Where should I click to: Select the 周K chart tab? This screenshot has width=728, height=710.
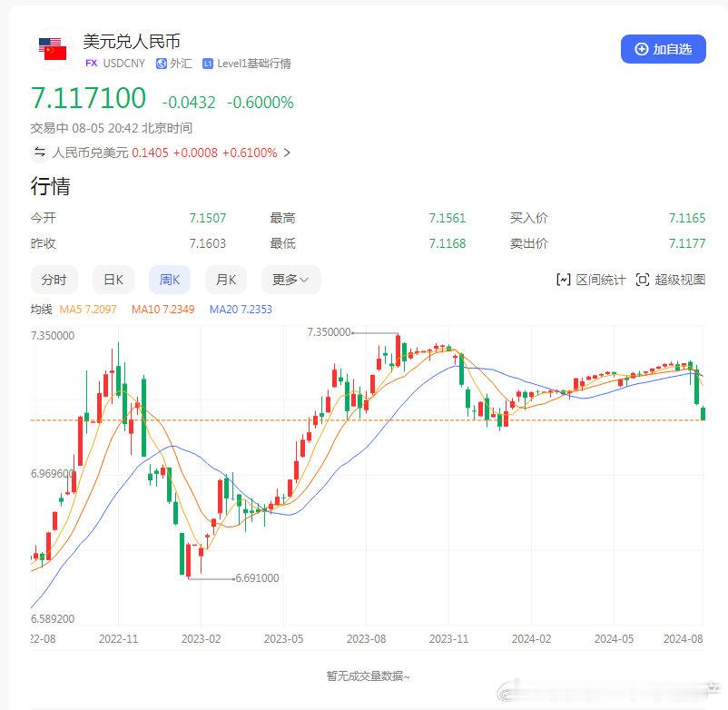coord(170,280)
